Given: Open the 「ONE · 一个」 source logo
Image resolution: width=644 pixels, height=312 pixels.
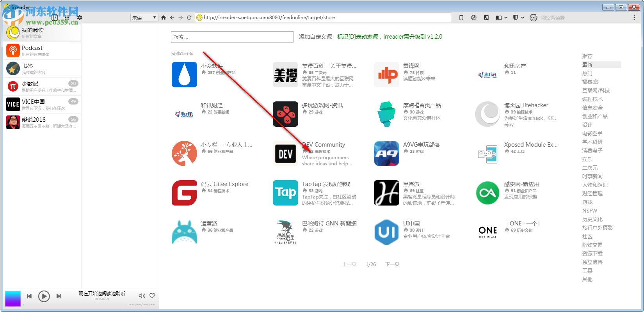Looking at the screenshot, I should tap(487, 232).
